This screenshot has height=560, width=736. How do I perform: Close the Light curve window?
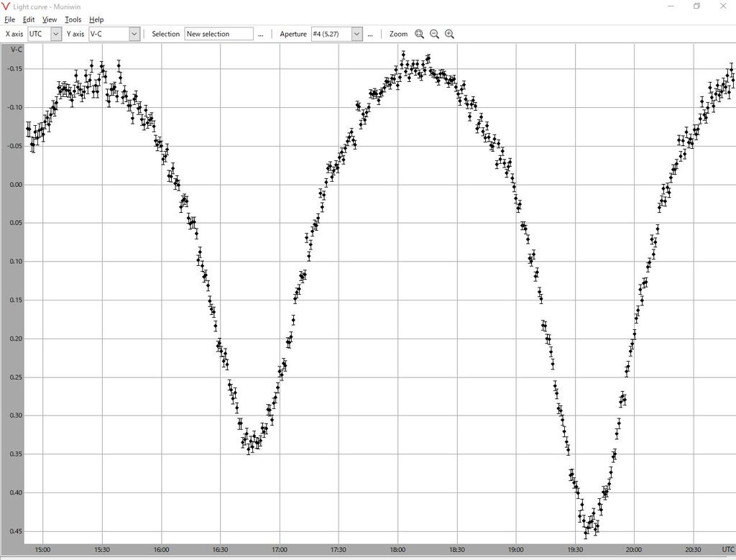coord(724,6)
